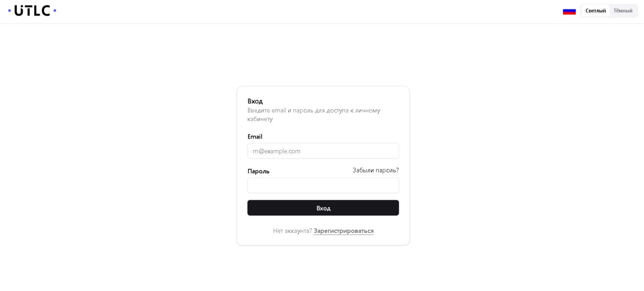Click the Вход card heading
644x291 pixels.
tap(255, 101)
